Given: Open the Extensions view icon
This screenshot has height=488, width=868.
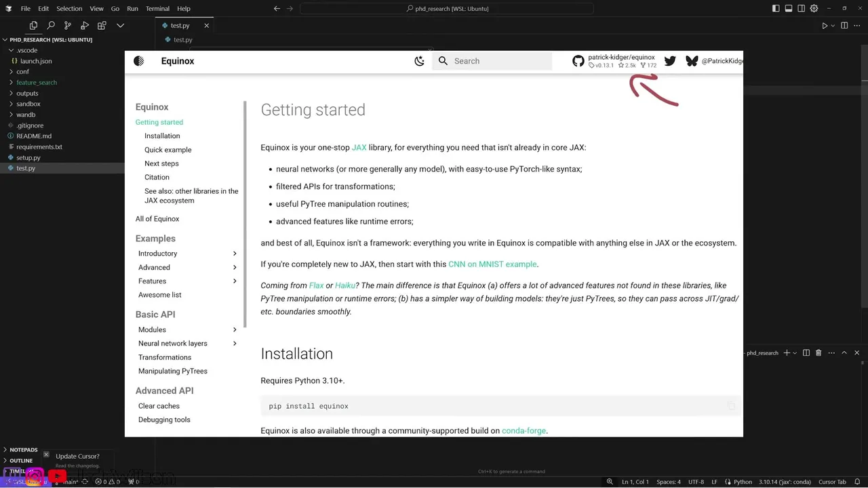Looking at the screenshot, I should point(102,26).
